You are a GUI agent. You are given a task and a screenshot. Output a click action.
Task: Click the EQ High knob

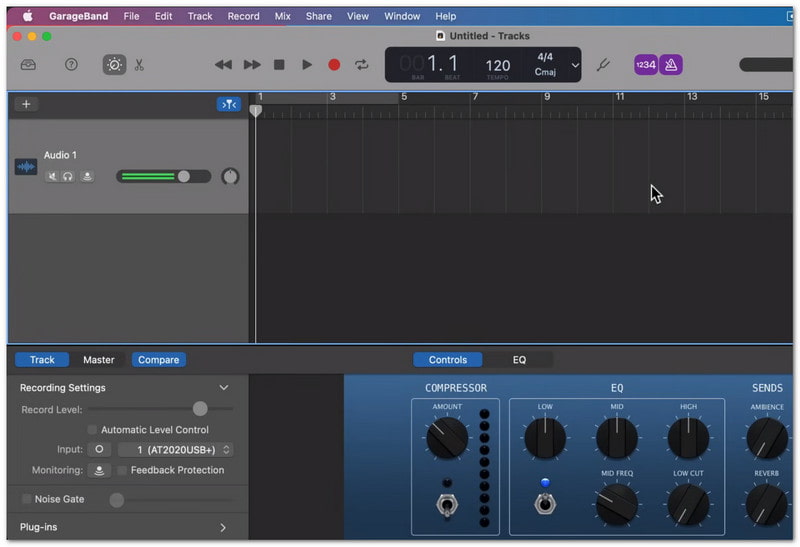pos(688,438)
